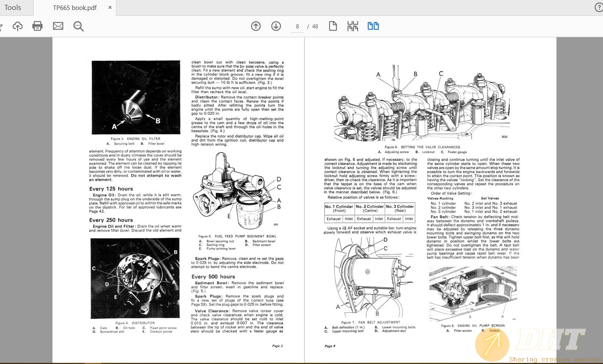
Task: Select the TP665 book.pdf tab
Action: [75, 8]
